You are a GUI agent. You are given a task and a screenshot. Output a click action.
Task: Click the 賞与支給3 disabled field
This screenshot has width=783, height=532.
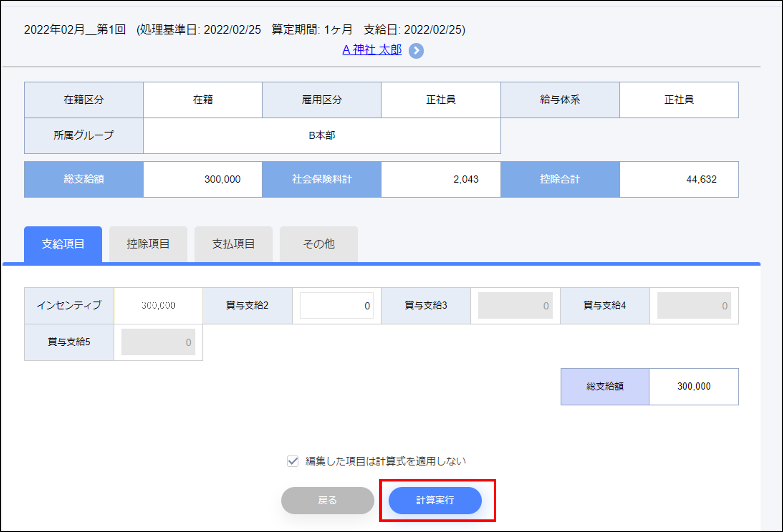(515, 306)
